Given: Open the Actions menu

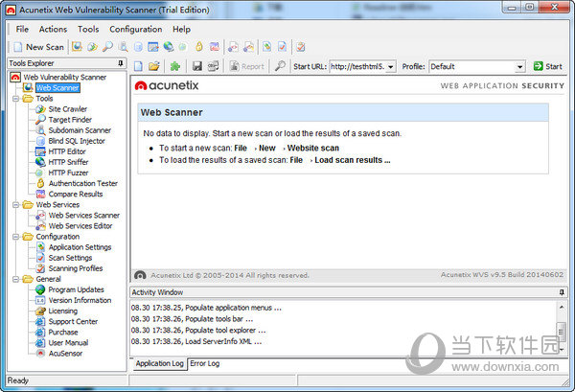Looking at the screenshot, I should (53, 30).
